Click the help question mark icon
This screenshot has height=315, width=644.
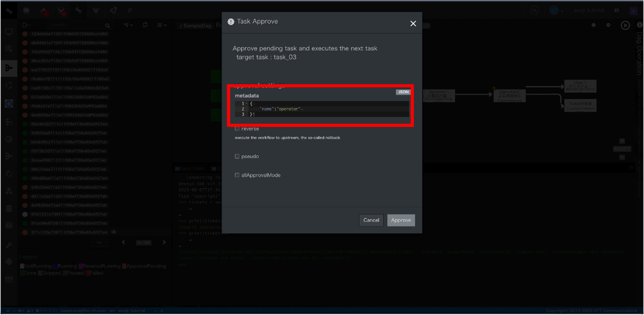pyautogui.click(x=616, y=10)
